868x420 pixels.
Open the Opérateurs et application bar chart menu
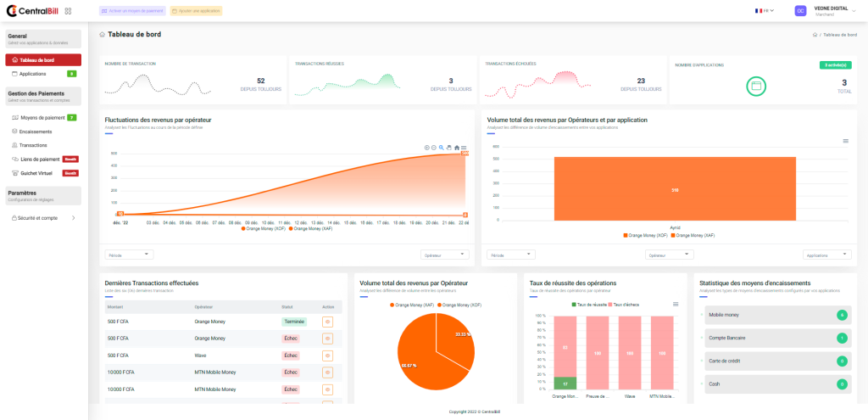pyautogui.click(x=846, y=142)
